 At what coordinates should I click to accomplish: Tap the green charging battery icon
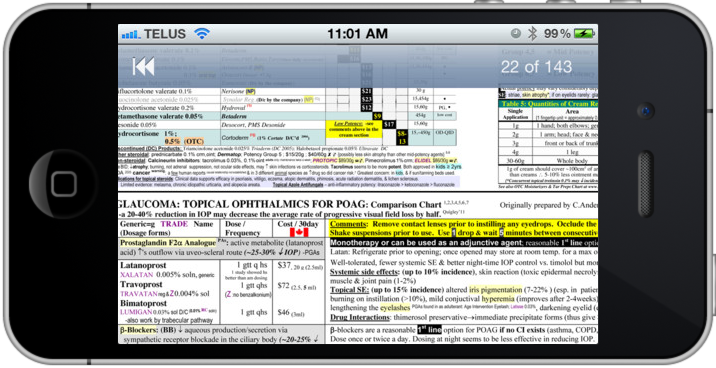pos(584,33)
